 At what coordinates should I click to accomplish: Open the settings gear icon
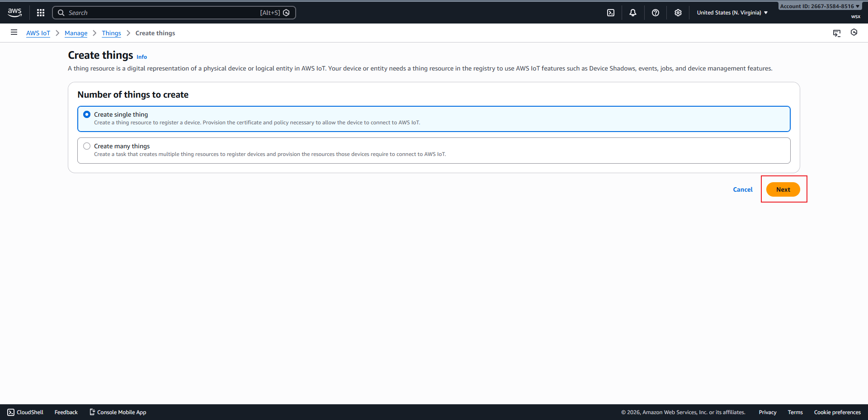(678, 13)
